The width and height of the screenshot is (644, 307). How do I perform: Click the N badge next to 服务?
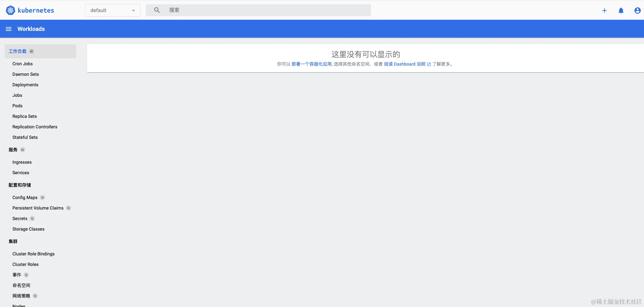pyautogui.click(x=23, y=150)
